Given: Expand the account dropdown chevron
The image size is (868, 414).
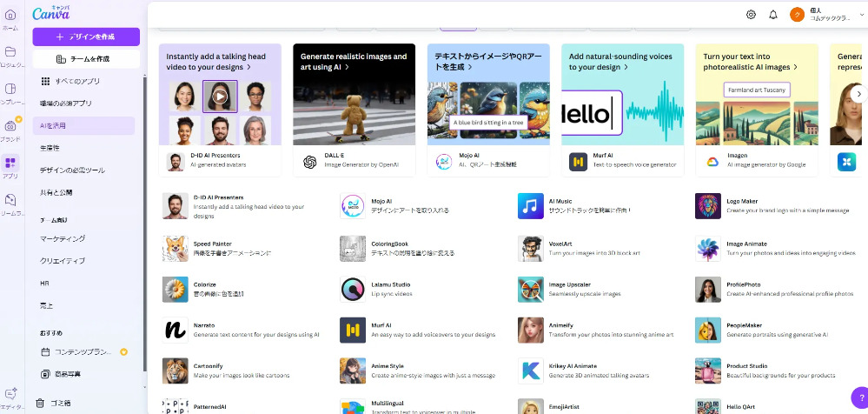Looking at the screenshot, I should pyautogui.click(x=862, y=16).
